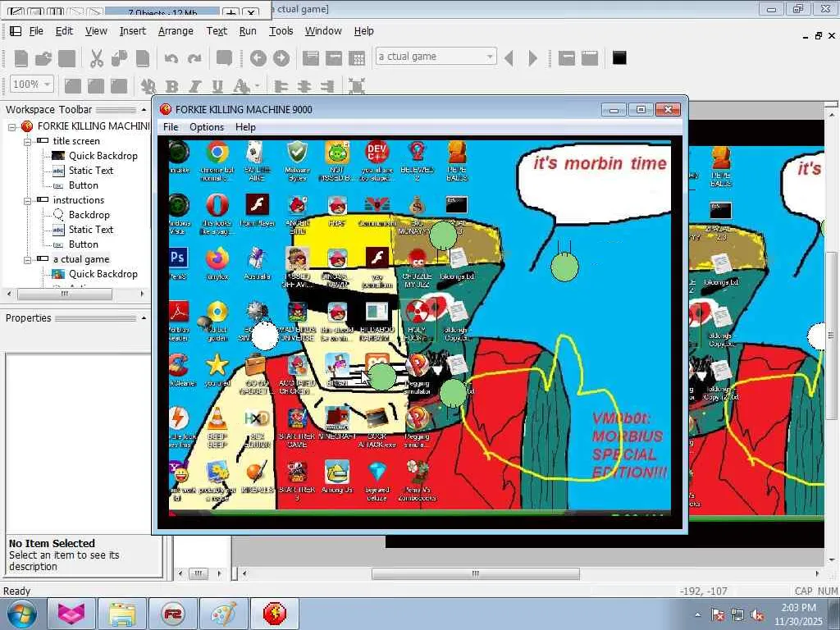The height and width of the screenshot is (630, 840).
Task: Open the Run menu
Action: click(x=248, y=31)
